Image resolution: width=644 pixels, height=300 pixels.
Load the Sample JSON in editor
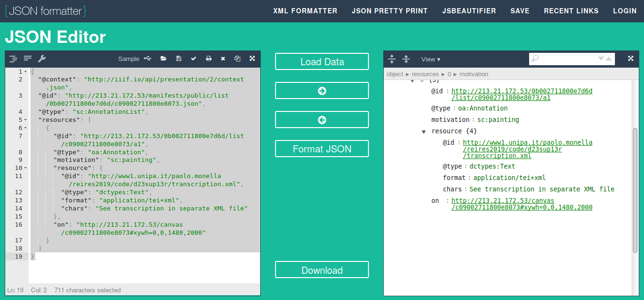(x=129, y=59)
